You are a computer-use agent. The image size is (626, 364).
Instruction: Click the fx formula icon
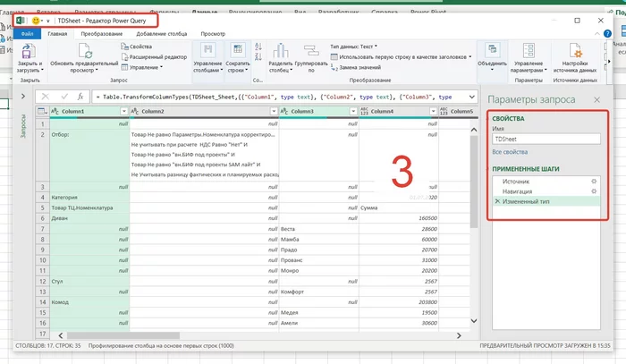[80, 97]
